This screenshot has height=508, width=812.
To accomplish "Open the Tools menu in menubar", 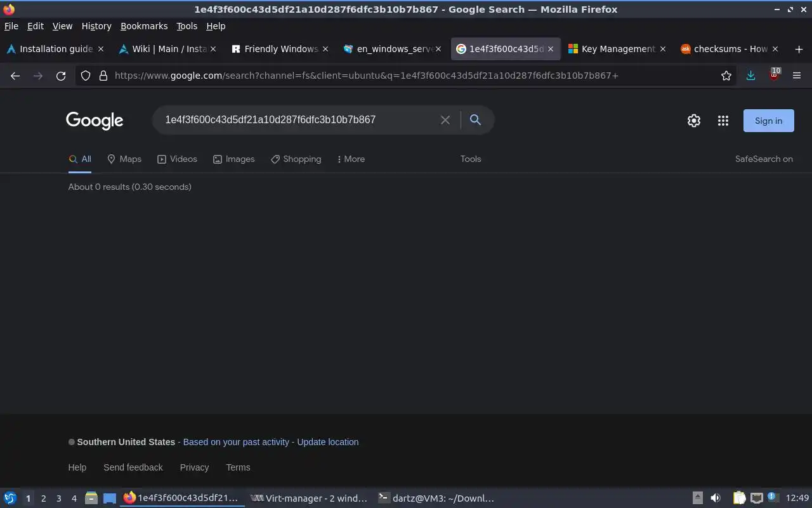I will [187, 26].
